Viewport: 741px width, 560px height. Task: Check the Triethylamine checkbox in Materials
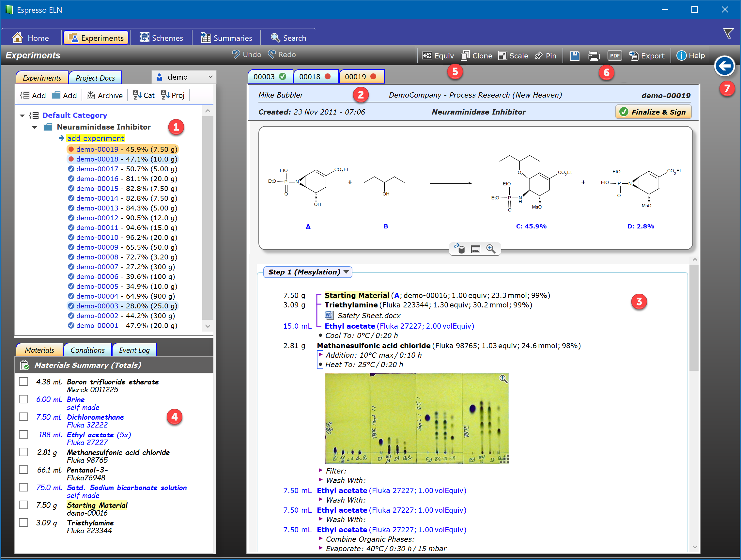coord(23,522)
